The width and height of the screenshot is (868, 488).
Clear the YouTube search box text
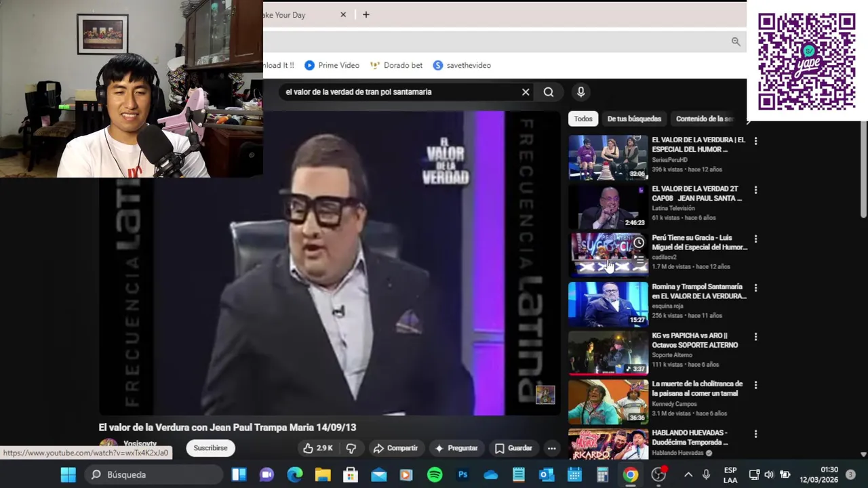click(x=526, y=92)
